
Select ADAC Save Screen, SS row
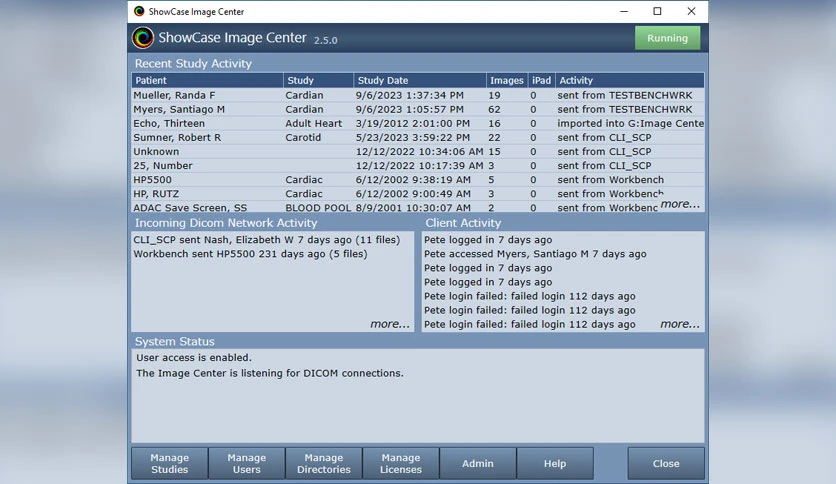tap(418, 207)
